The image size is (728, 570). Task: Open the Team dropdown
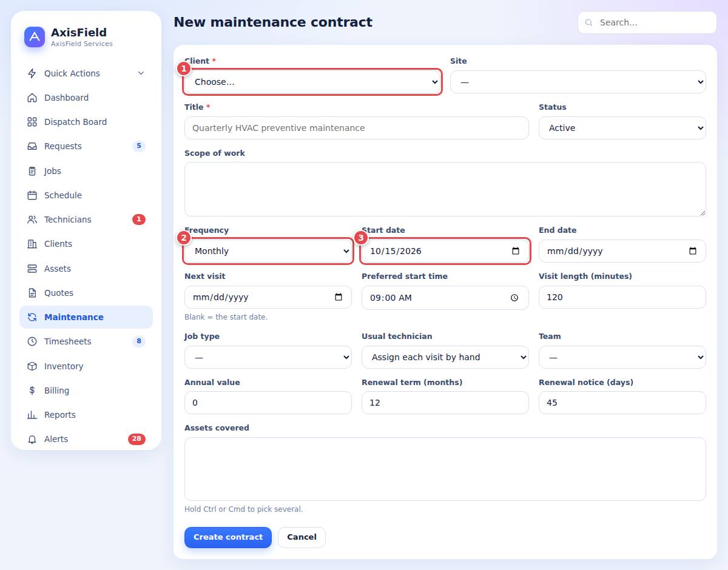(x=622, y=357)
